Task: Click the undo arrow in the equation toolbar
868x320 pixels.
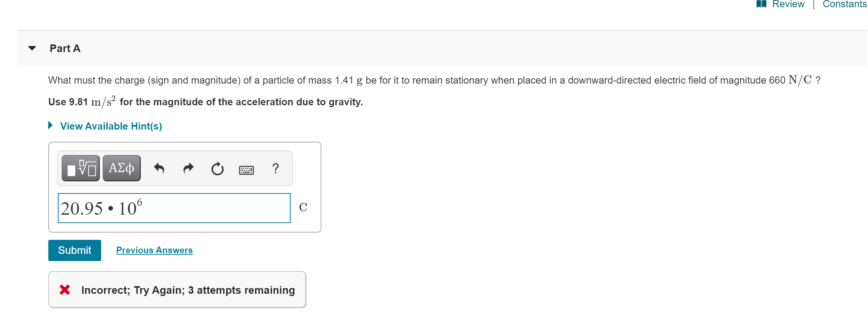Action: 160,168
